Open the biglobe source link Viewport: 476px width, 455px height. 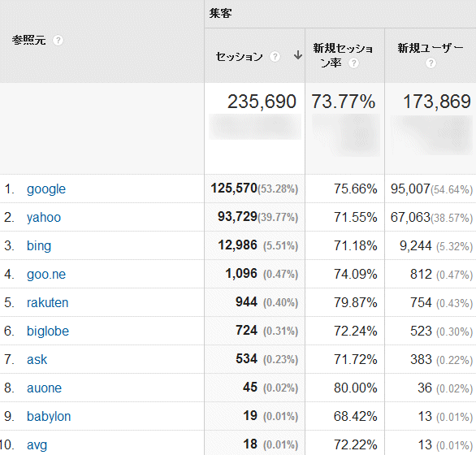click(x=48, y=331)
